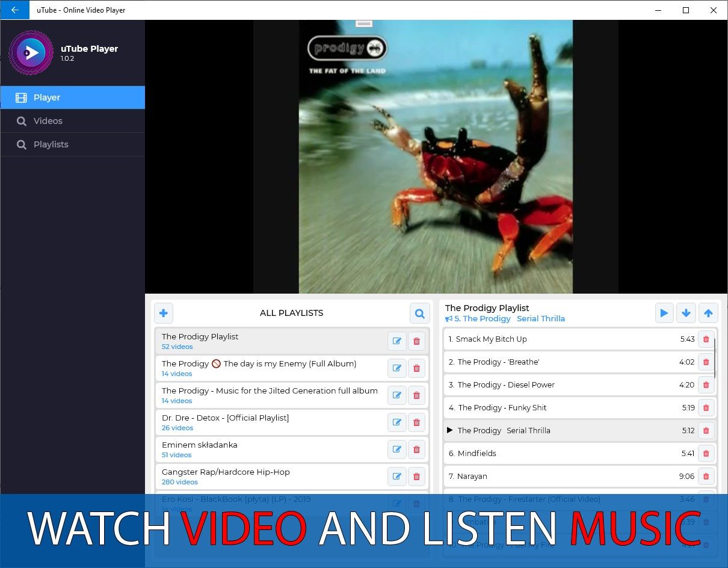Select The Prodigy Playlist row
Viewport: 728px width, 568px height.
click(x=292, y=341)
